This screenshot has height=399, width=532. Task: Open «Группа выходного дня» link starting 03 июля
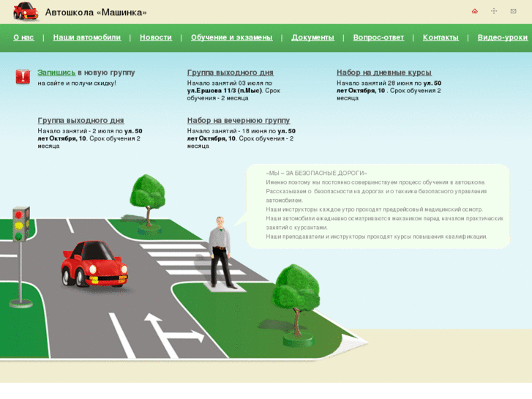click(231, 72)
